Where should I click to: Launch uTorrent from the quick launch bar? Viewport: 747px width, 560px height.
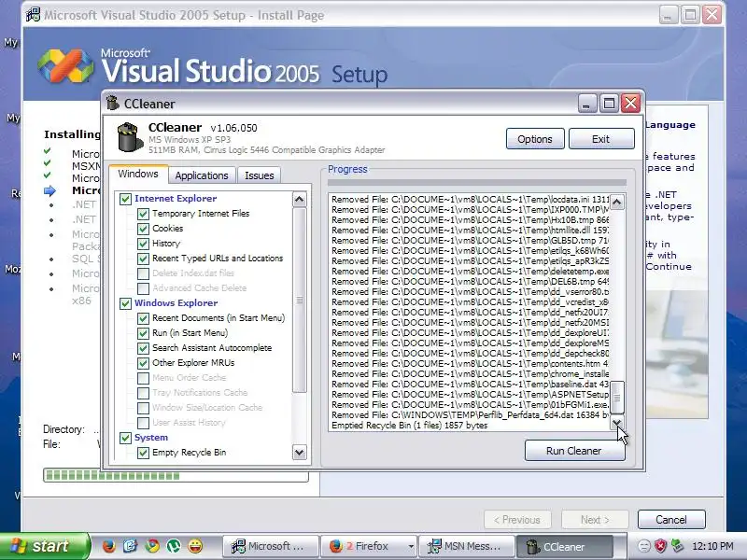coord(174,546)
